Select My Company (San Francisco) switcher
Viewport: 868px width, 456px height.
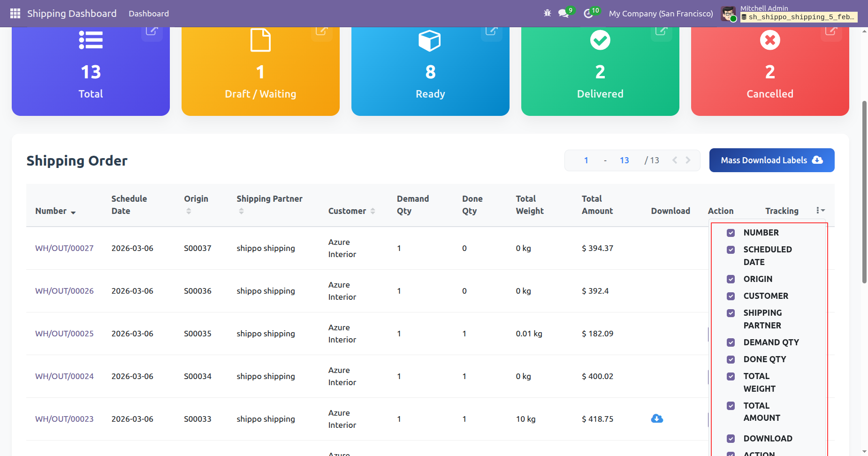coord(661,14)
